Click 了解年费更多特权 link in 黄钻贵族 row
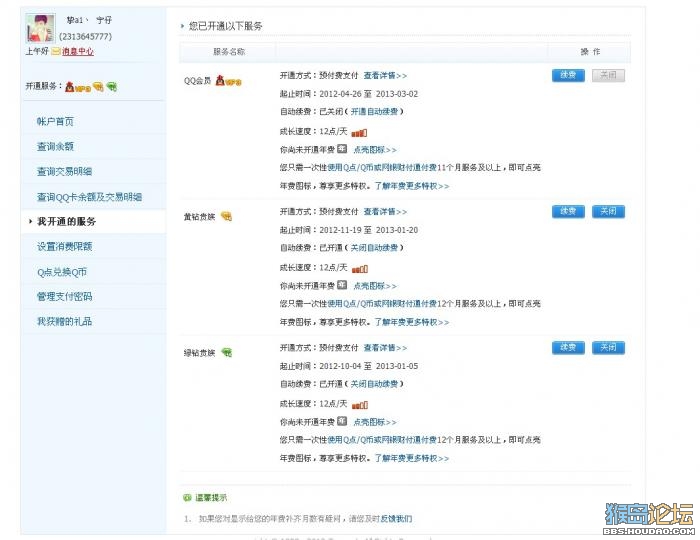Image resolution: width=700 pixels, height=540 pixels. pos(412,322)
